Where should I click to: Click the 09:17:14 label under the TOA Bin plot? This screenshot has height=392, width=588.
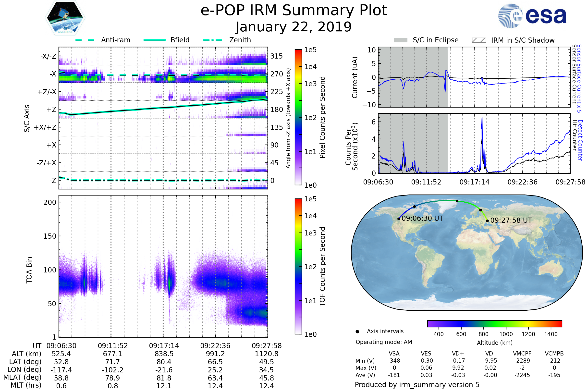pos(164,346)
